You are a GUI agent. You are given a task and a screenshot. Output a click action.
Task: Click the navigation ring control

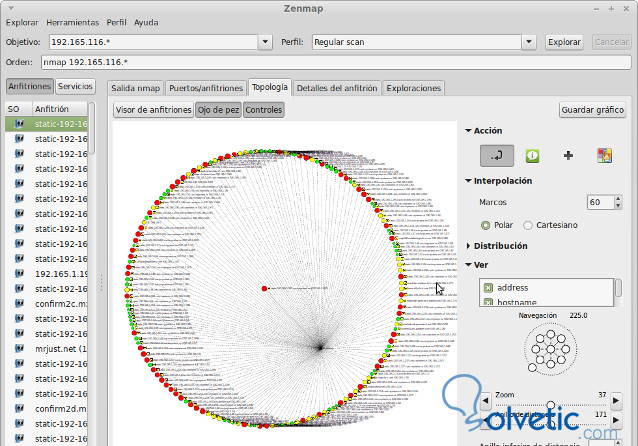point(551,349)
